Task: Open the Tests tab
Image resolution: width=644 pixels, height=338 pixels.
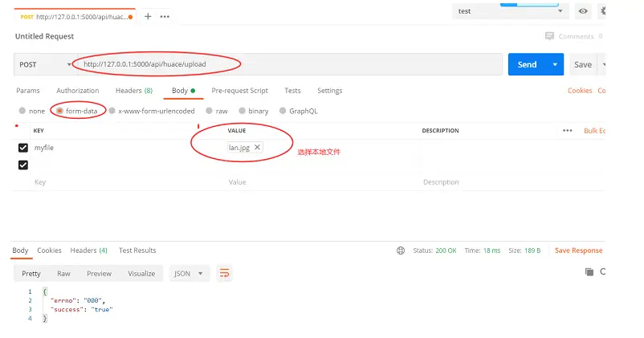Action: 292,91
